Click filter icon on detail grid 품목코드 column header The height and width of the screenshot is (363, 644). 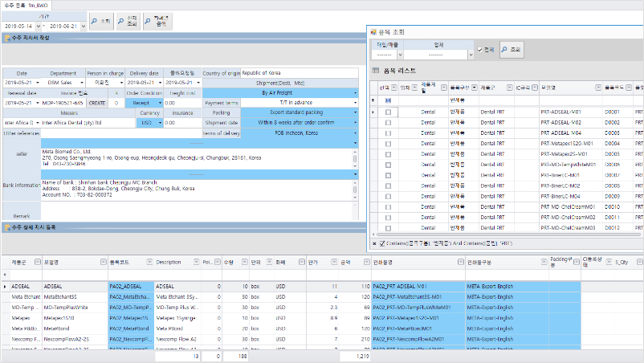pos(149,262)
